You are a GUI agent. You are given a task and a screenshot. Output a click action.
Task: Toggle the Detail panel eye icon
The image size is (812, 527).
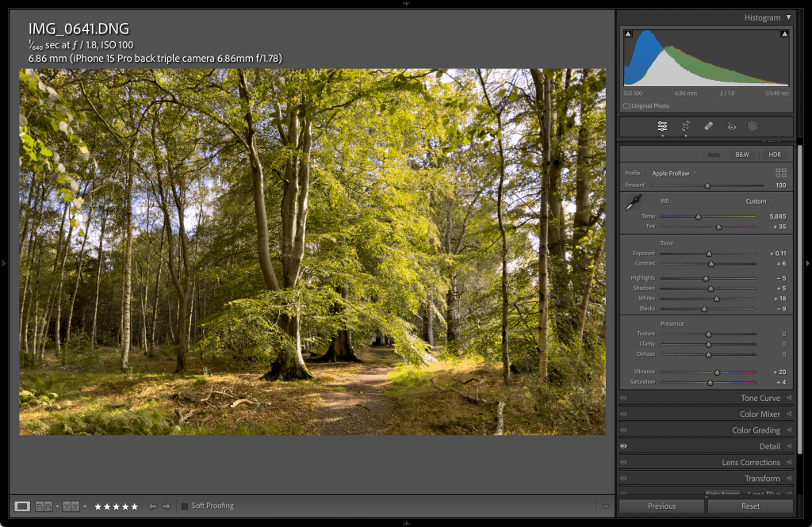point(624,446)
